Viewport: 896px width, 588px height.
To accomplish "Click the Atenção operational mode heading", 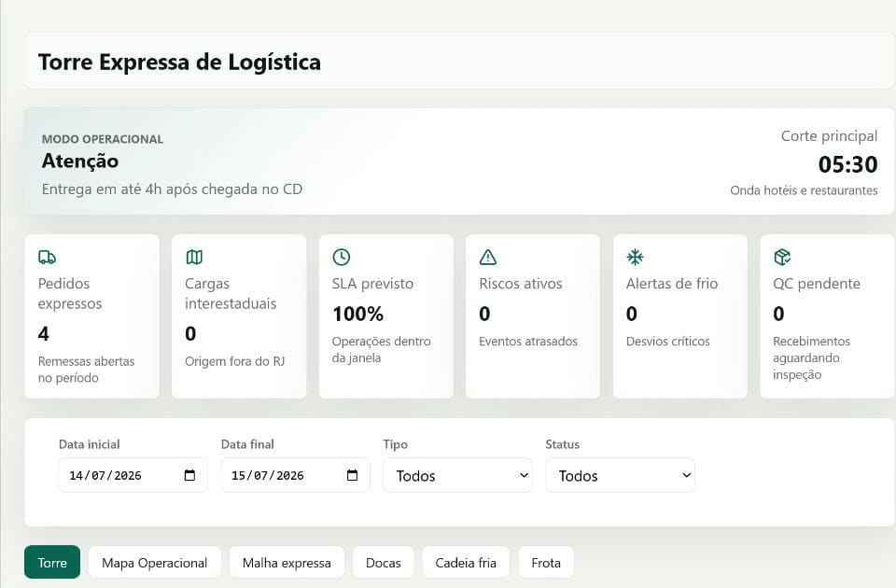I will tap(80, 161).
